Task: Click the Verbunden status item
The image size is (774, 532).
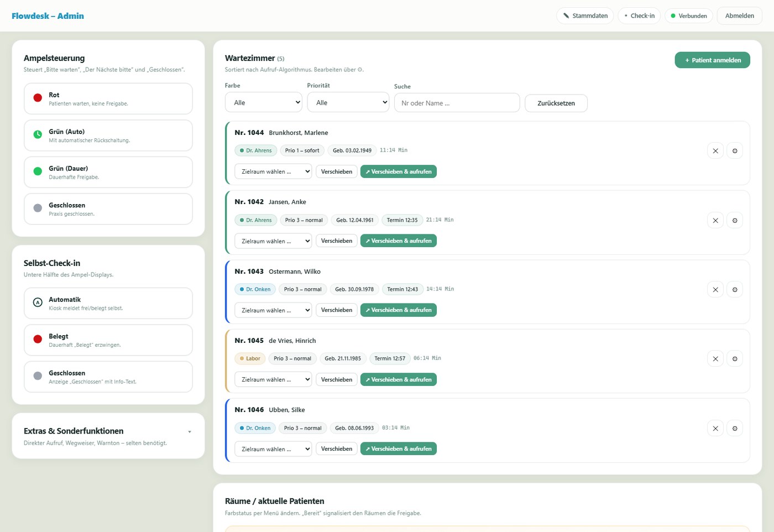Action: [x=689, y=16]
